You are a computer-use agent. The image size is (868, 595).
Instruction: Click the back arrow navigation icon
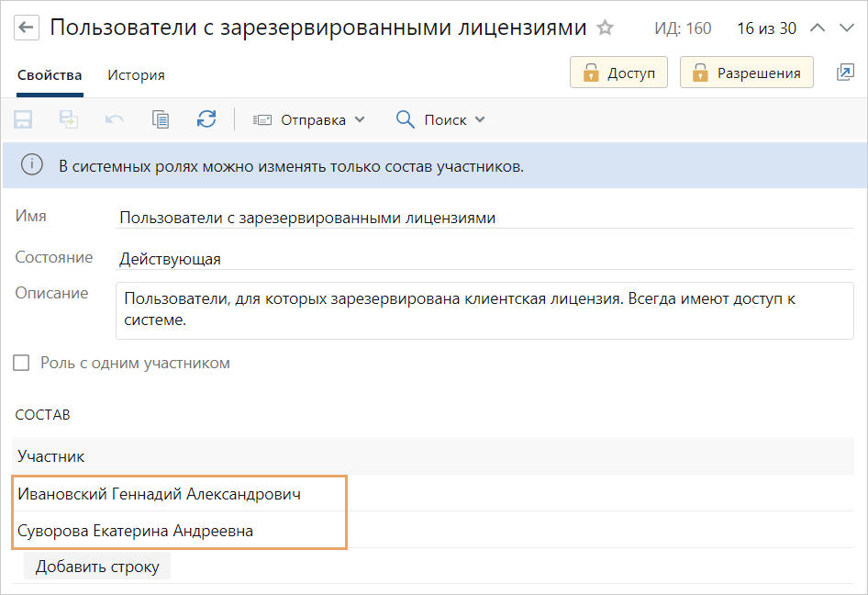27,27
